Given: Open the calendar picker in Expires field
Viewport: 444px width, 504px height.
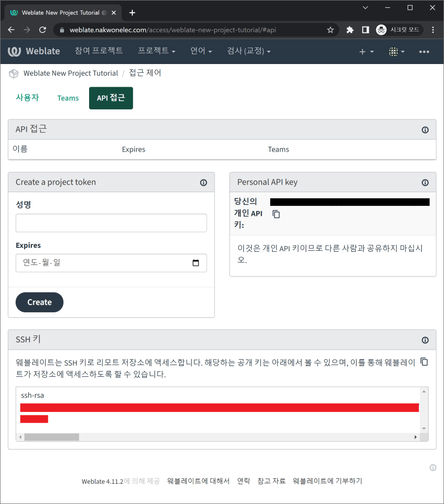Looking at the screenshot, I should [196, 263].
